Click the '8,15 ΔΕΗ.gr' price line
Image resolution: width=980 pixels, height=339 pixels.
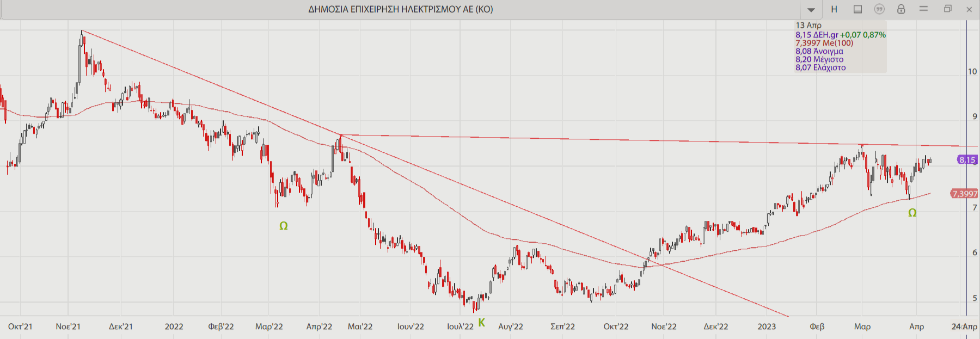[x=841, y=35]
